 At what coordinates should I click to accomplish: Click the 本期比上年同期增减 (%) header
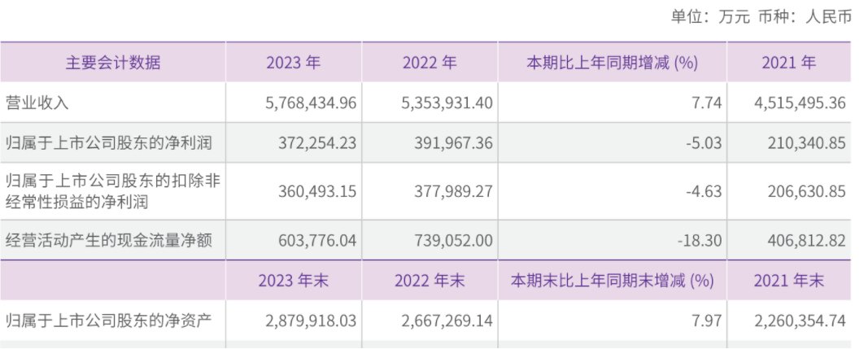coord(613,63)
